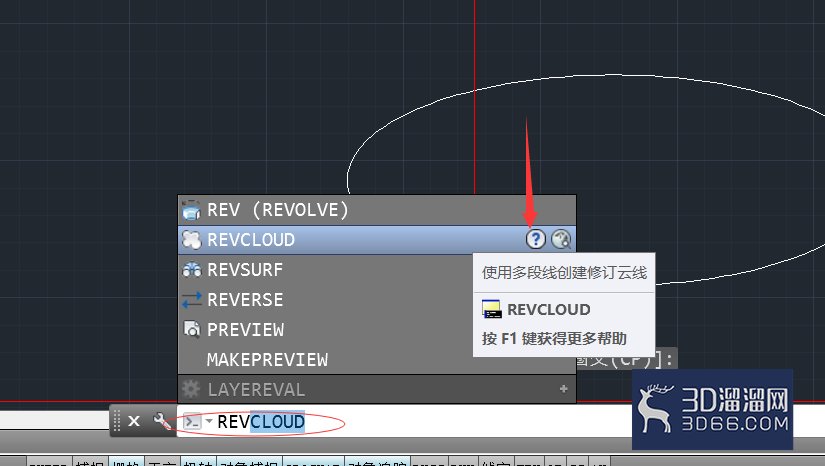The image size is (825, 466).
Task: Select PREVIEW command suggestion
Action: pyautogui.click(x=326, y=330)
